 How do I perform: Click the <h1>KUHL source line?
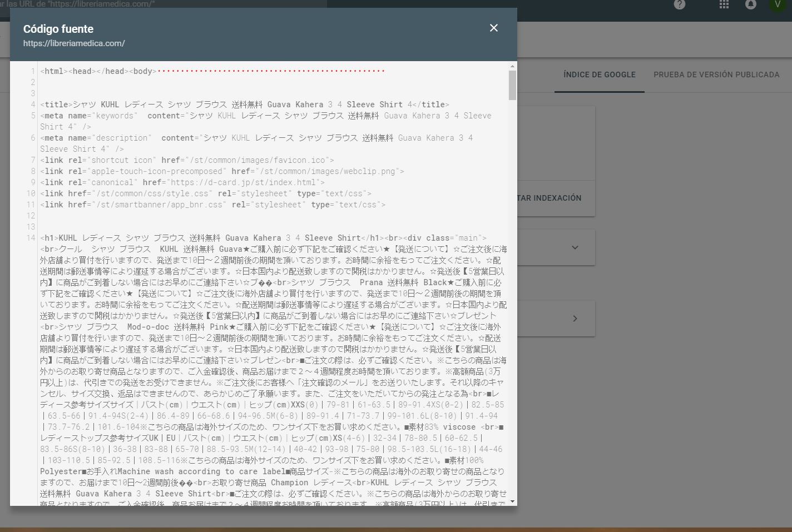[x=263, y=238]
